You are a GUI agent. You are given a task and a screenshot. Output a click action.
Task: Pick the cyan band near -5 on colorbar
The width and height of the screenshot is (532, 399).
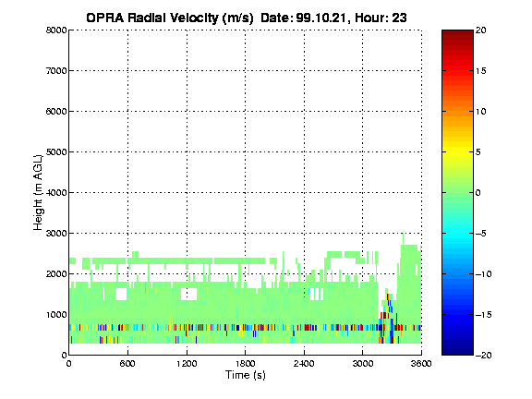click(457, 234)
